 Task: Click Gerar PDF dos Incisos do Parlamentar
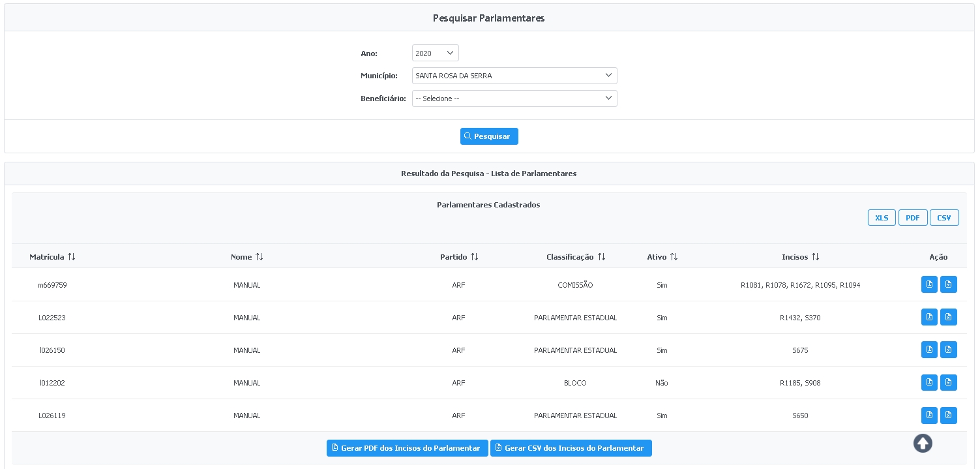407,448
